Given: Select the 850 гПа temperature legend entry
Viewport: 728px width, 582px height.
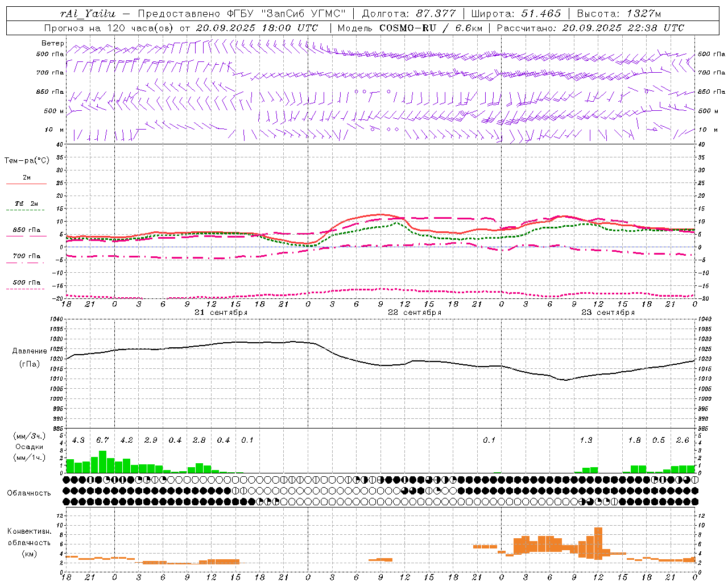Looking at the screenshot, I should pyautogui.click(x=27, y=230).
